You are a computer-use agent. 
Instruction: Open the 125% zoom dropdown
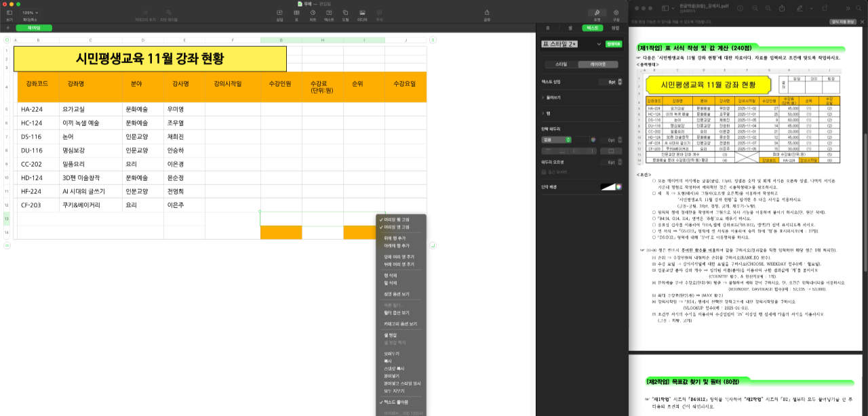30,13
